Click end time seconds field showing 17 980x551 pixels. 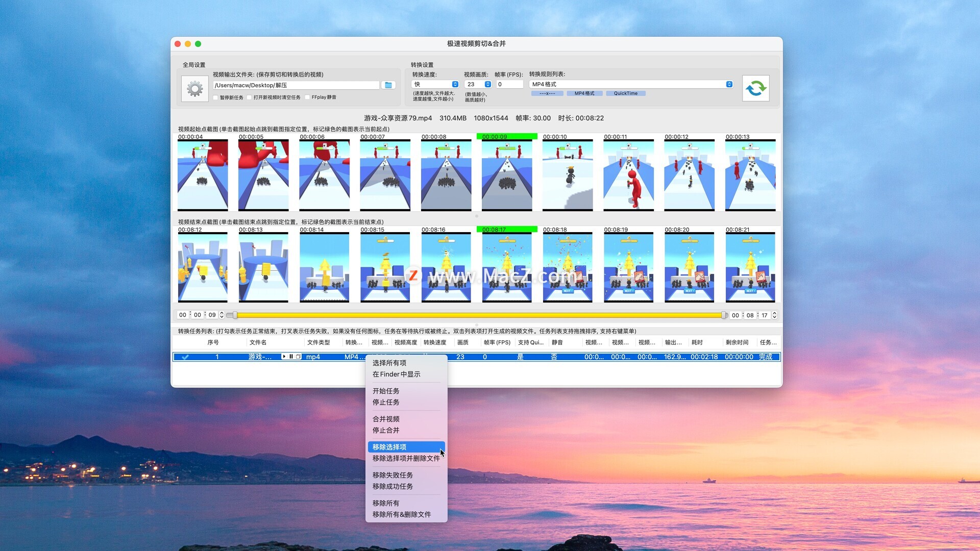click(765, 315)
